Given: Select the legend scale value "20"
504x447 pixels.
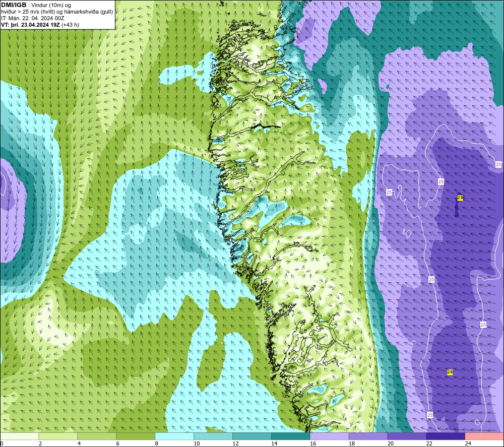Looking at the screenshot, I should point(391,443).
